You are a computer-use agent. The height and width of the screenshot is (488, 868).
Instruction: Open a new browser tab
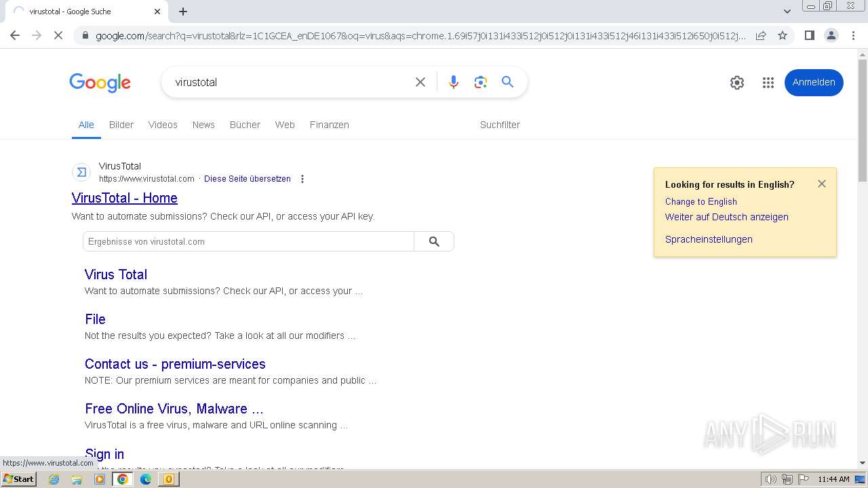(183, 12)
